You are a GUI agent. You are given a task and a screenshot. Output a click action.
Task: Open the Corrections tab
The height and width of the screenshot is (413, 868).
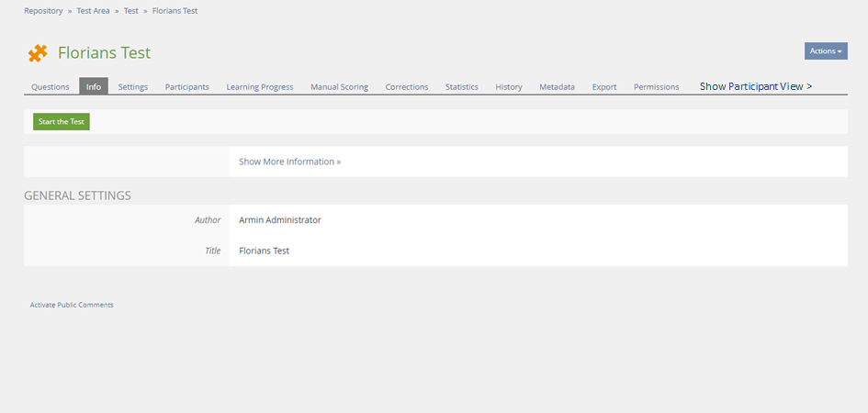tap(407, 87)
